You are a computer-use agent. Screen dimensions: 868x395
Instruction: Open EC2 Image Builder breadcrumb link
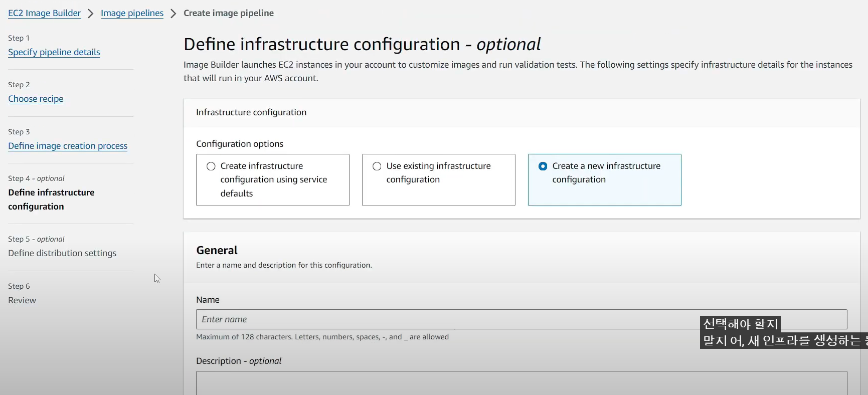pos(44,13)
